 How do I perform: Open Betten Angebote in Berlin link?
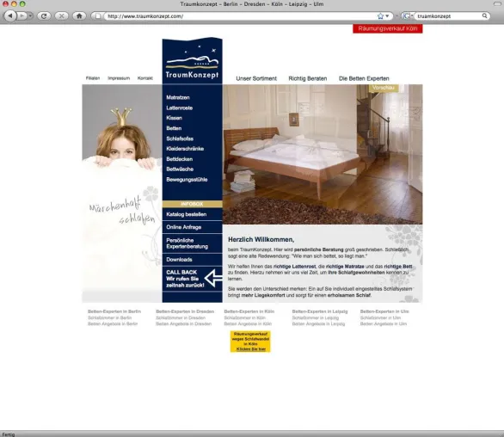click(x=113, y=323)
